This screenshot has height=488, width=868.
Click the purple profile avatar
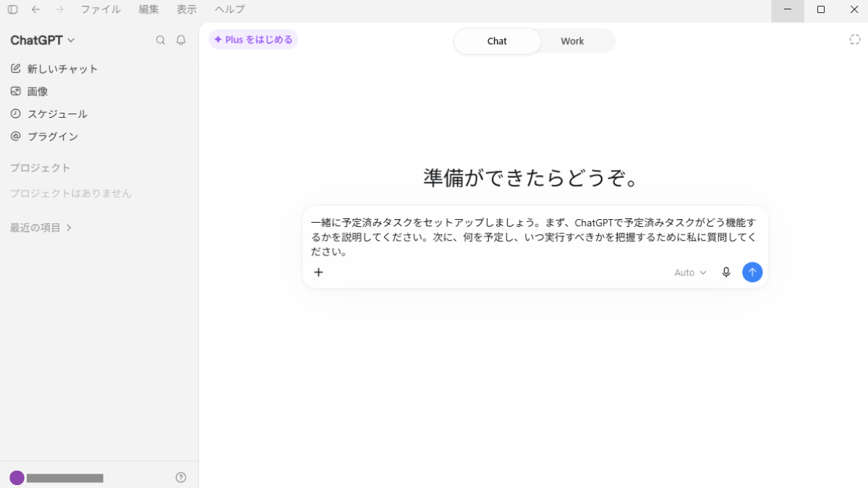(x=17, y=478)
